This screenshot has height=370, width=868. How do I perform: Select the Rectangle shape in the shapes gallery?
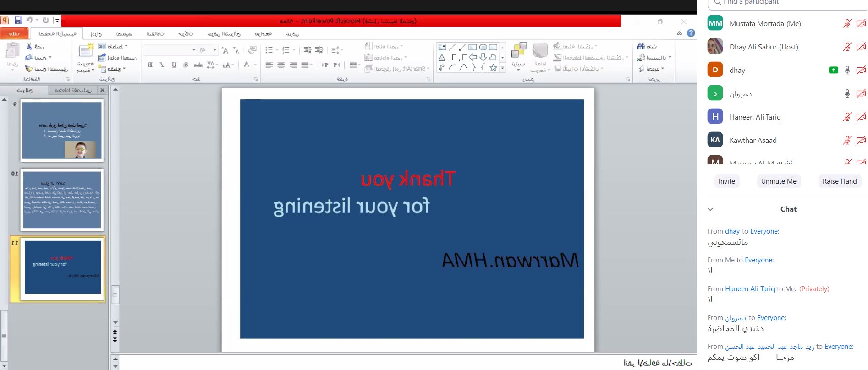coord(472,47)
